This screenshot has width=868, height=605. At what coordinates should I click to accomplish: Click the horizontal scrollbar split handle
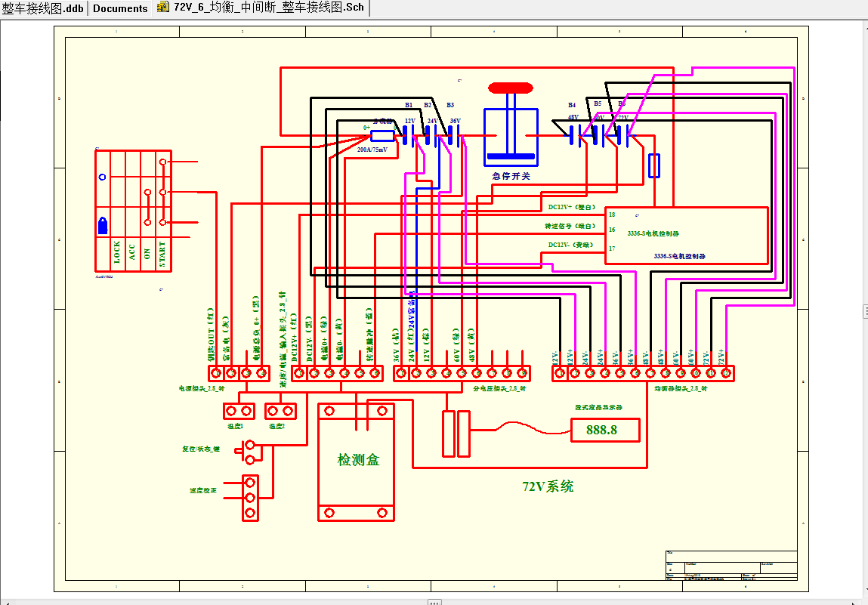click(434, 602)
